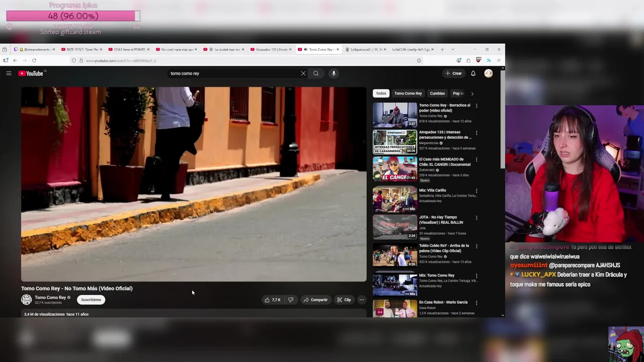Bookmark this page with the star icon

point(419,60)
